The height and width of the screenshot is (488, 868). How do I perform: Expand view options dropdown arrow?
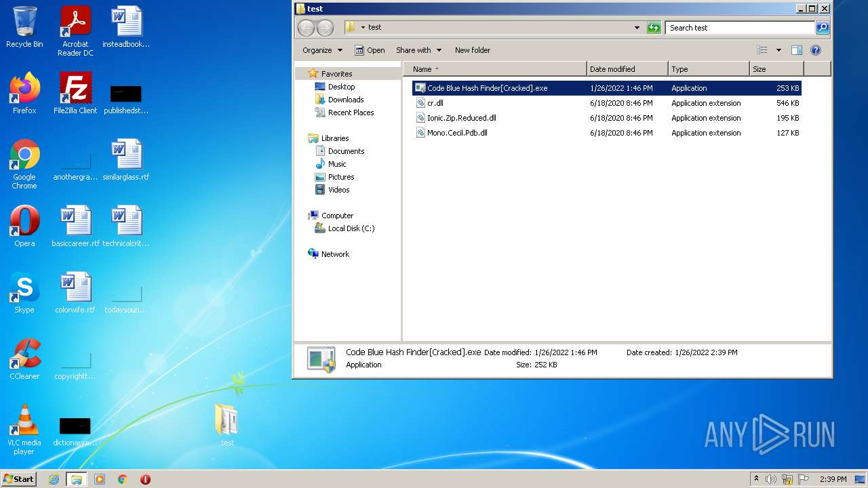coord(778,50)
